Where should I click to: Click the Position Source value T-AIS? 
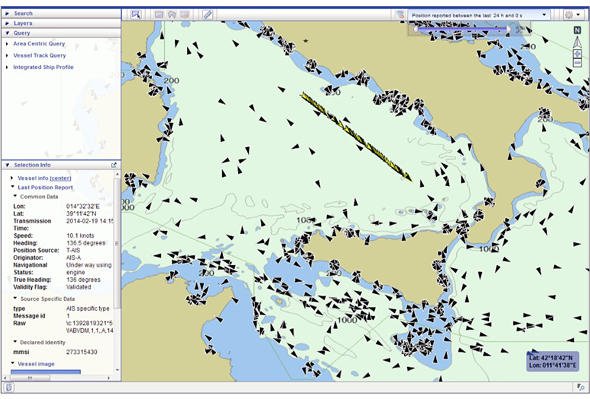(x=73, y=250)
